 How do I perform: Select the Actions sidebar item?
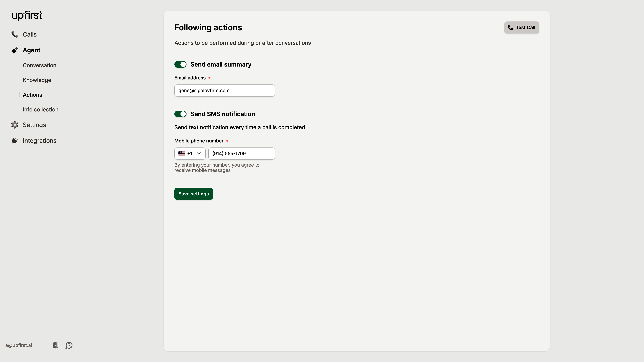33,95
